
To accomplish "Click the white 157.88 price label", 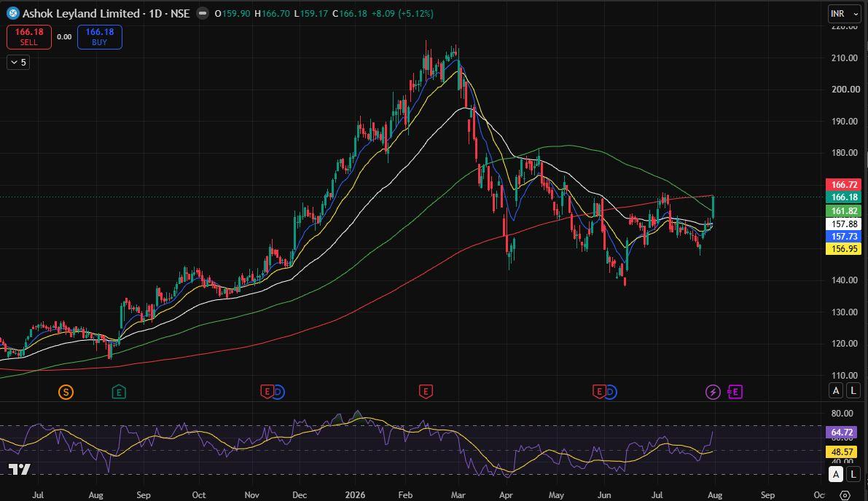I will pos(844,224).
